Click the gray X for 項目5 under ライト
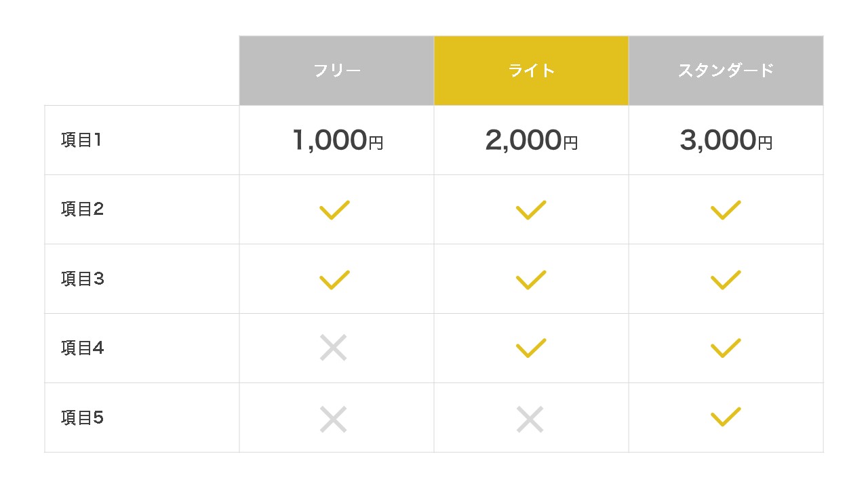Image resolution: width=868 pixels, height=488 pixels. 530,419
